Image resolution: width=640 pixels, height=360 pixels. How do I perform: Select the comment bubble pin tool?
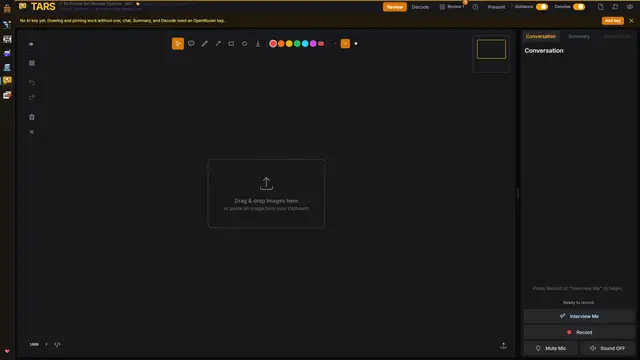point(191,44)
